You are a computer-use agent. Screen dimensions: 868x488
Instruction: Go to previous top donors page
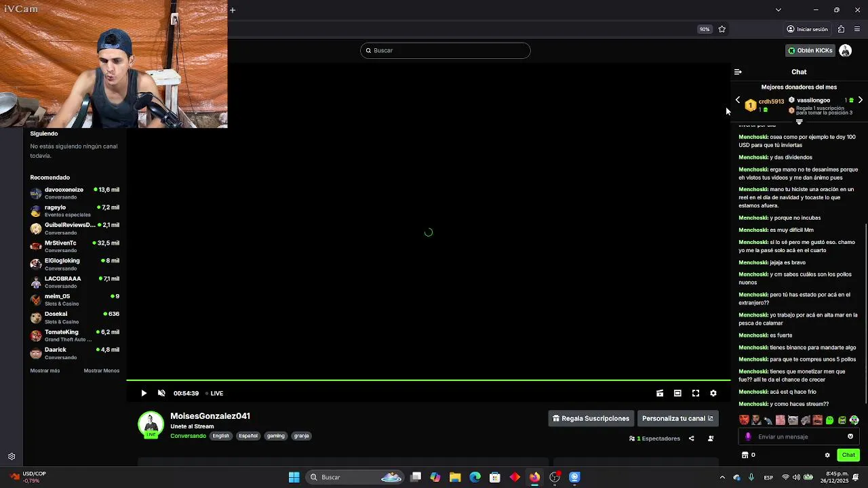pyautogui.click(x=738, y=100)
